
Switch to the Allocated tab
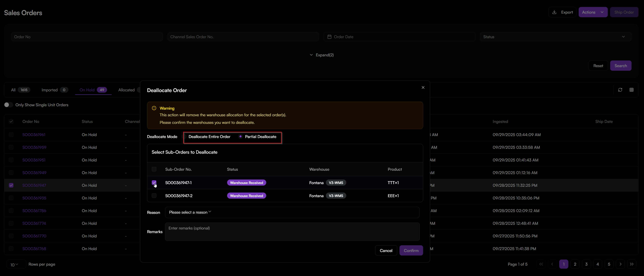126,90
